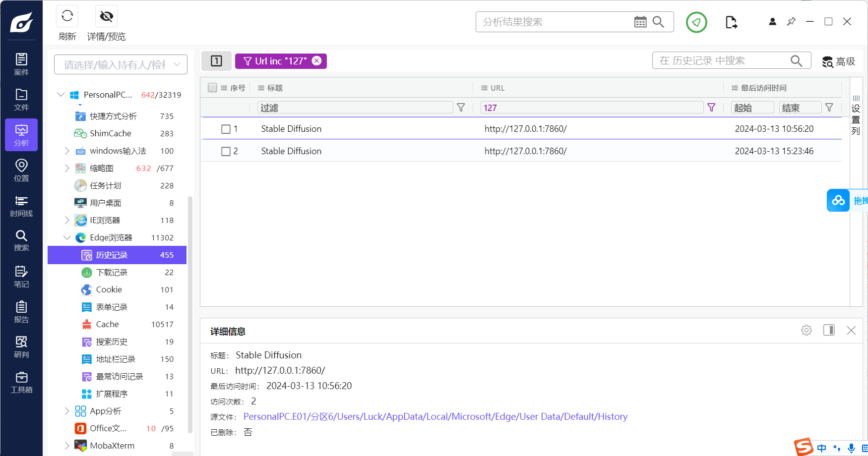Sort by the 标题 column header
This screenshot has width=868, height=456.
point(270,88)
